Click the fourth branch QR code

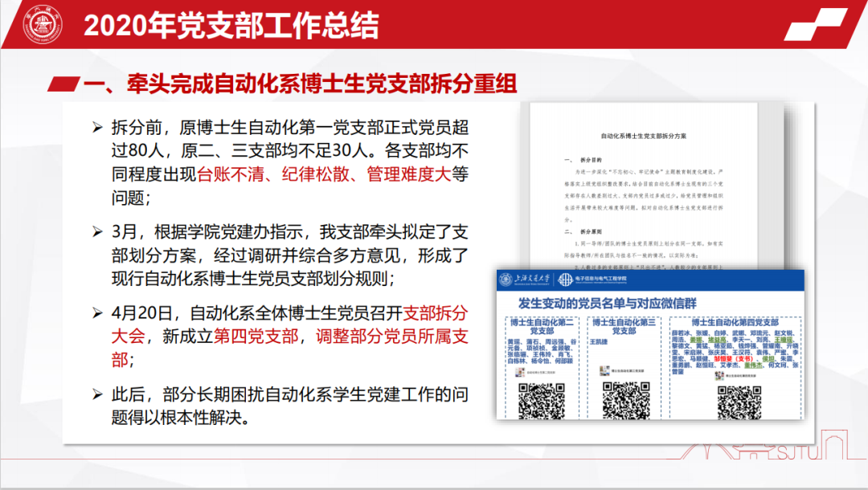736,401
